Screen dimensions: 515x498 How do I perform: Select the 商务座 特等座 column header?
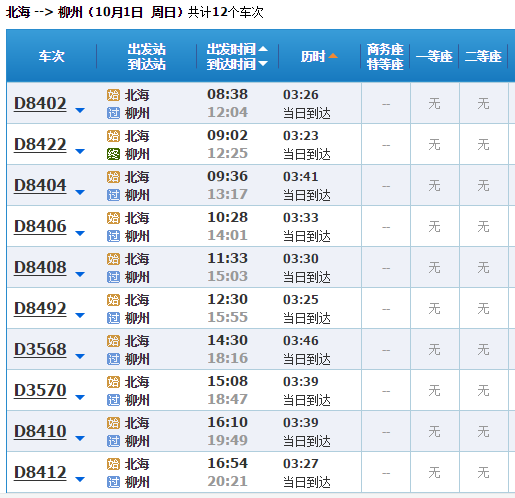(385, 56)
